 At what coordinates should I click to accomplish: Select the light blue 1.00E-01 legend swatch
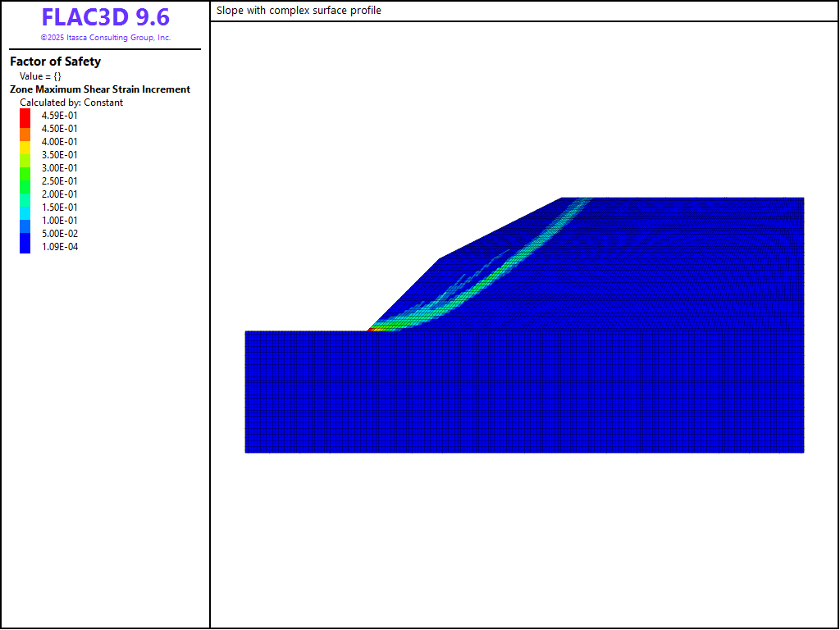click(x=25, y=221)
